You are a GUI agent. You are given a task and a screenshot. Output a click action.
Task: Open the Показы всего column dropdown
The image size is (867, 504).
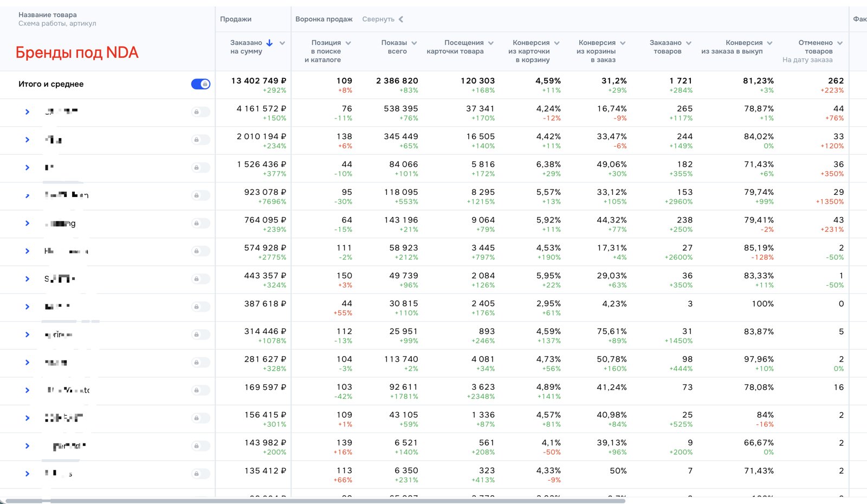click(414, 43)
